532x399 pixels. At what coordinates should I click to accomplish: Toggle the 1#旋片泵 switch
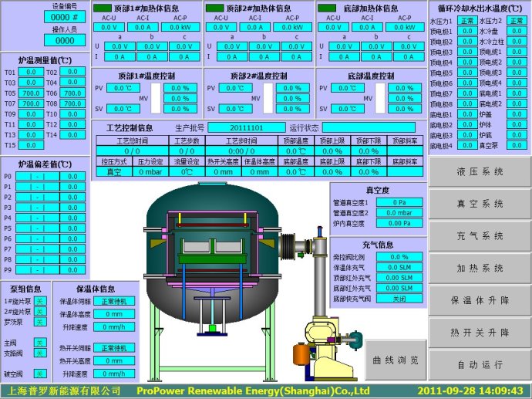(x=40, y=300)
